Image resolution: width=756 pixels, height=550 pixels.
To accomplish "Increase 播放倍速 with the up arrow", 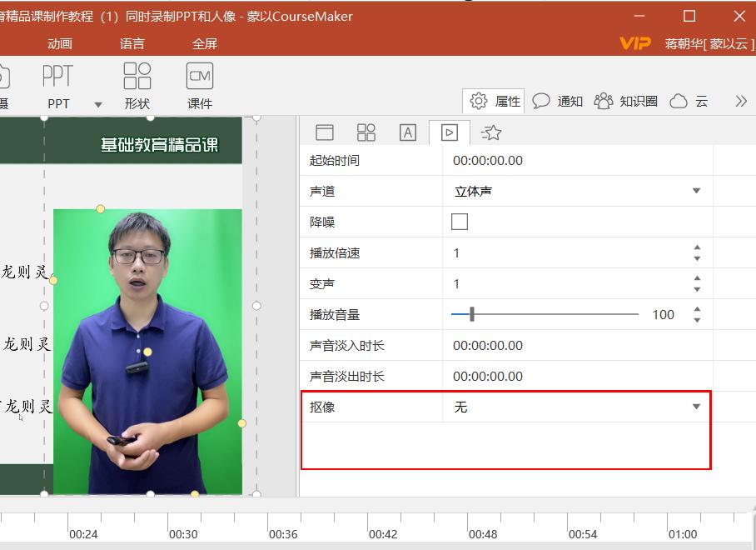I will pos(697,247).
